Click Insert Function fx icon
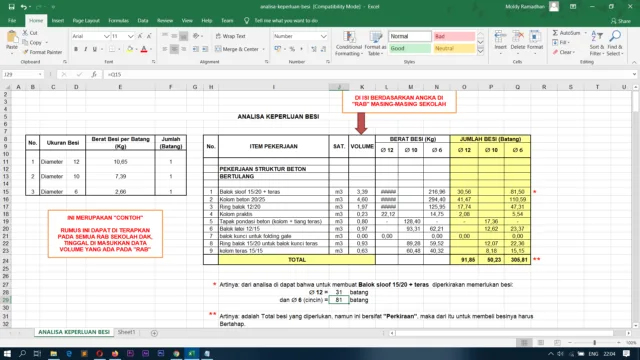This screenshot has width=640, height=360. [94, 74]
